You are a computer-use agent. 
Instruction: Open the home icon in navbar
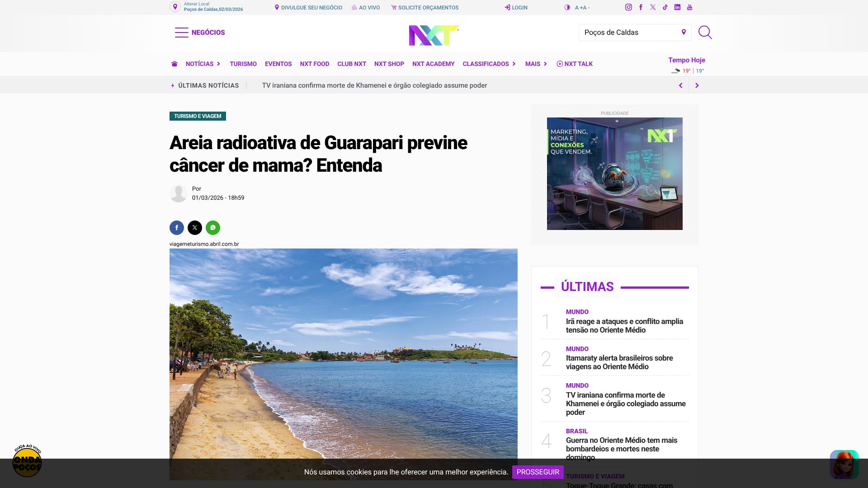pos(175,64)
